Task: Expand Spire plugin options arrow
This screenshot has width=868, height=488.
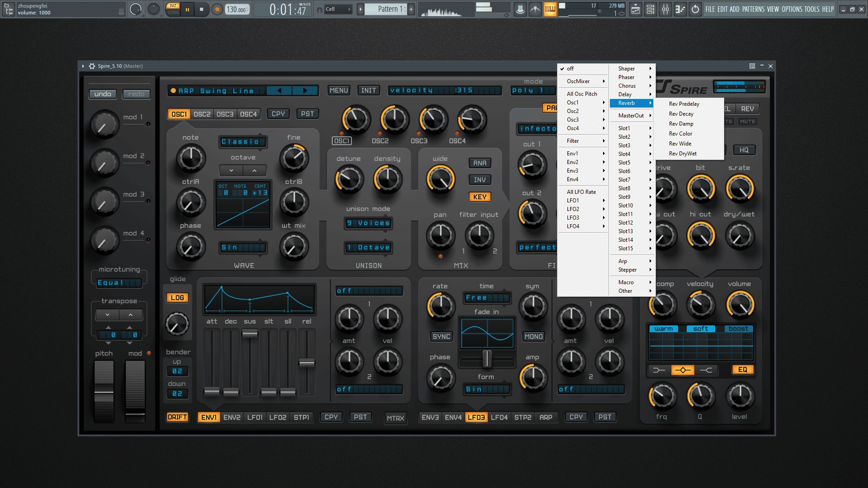Action: click(x=83, y=66)
